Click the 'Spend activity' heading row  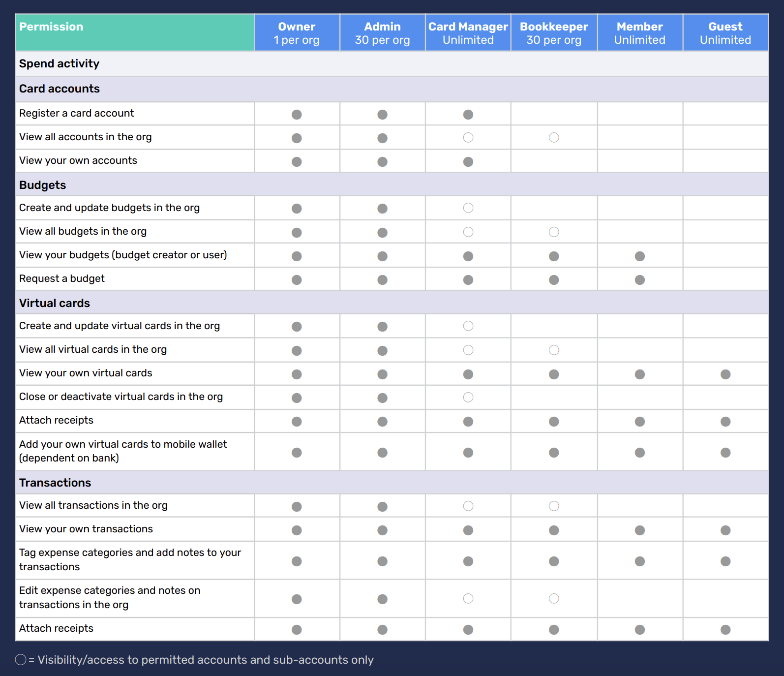pos(392,63)
